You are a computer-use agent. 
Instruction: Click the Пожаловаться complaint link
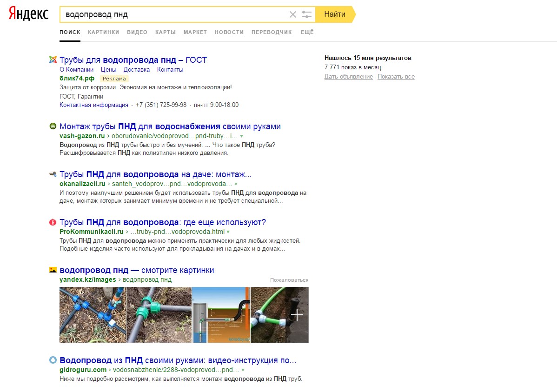point(289,280)
